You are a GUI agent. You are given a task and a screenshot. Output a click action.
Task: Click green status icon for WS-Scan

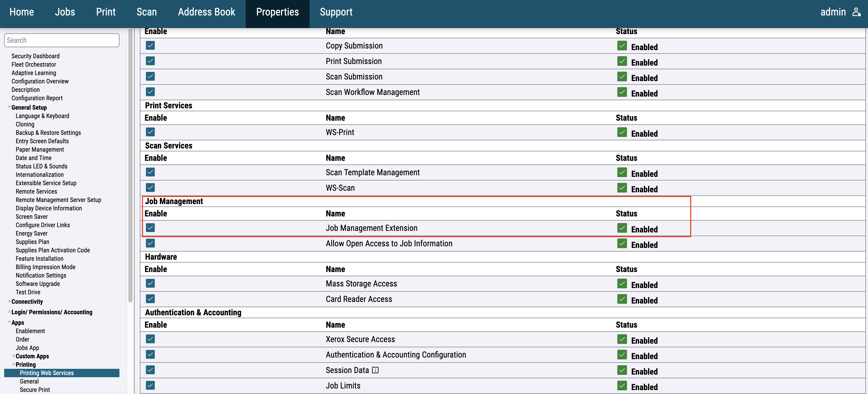(x=622, y=188)
